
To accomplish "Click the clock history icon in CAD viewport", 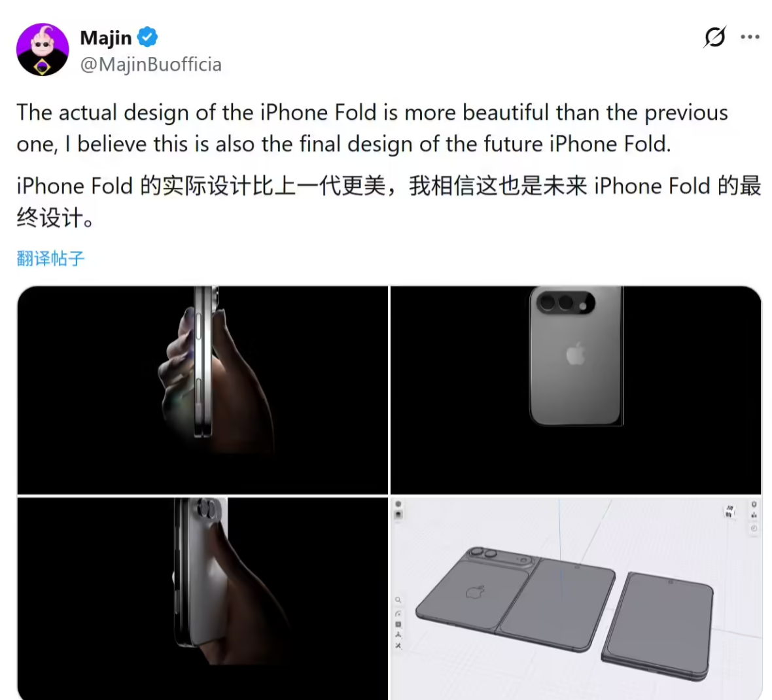I will [x=754, y=528].
